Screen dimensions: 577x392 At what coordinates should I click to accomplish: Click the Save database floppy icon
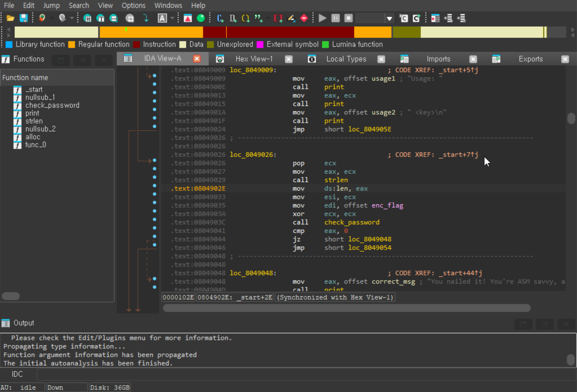click(x=24, y=18)
